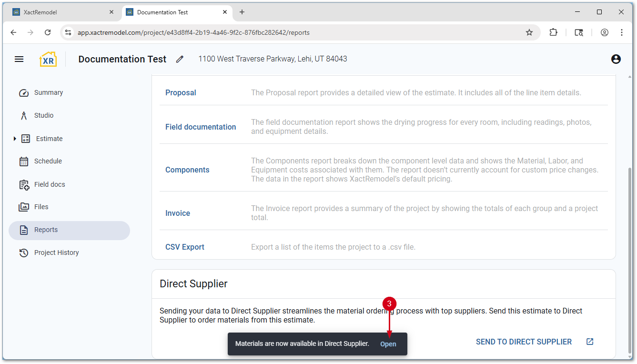
Task: Open Field docs section
Action: pyautogui.click(x=50, y=184)
